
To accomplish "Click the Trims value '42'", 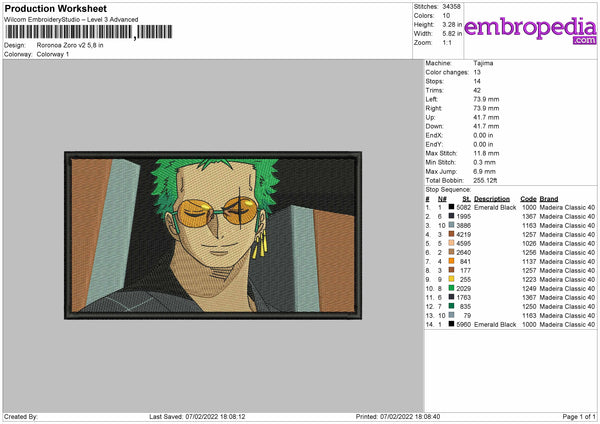I will point(477,90).
